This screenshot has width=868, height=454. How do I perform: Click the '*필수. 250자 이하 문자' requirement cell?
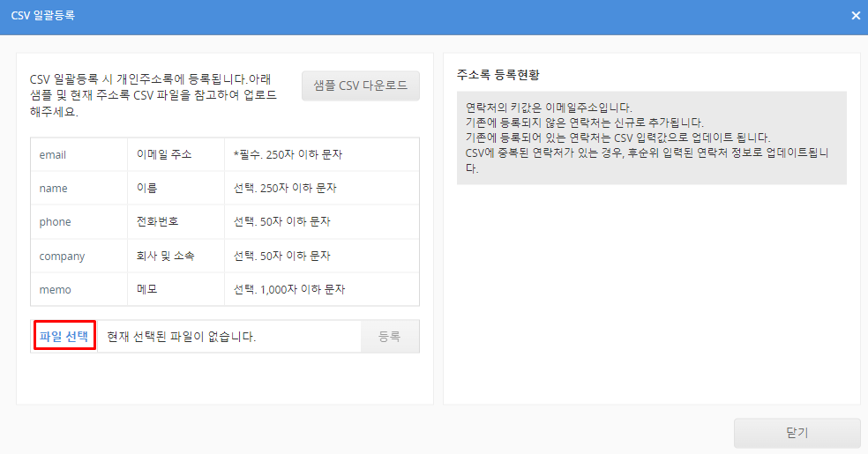tap(288, 155)
